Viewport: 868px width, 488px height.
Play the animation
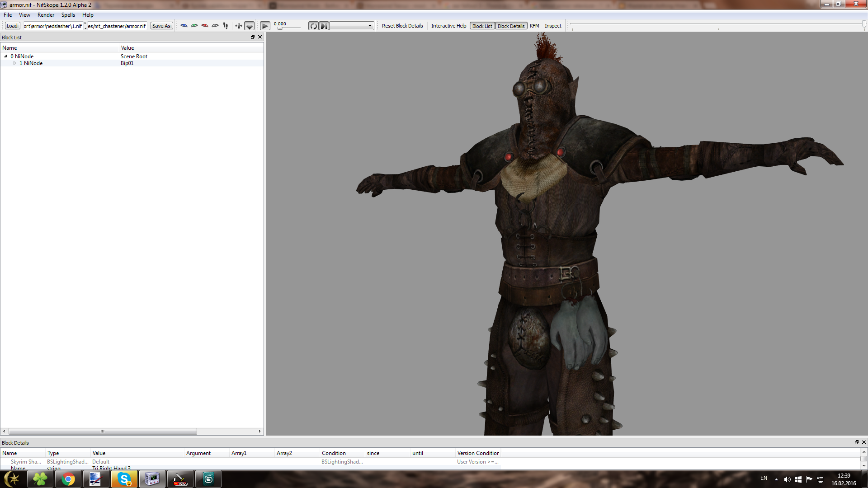[265, 26]
